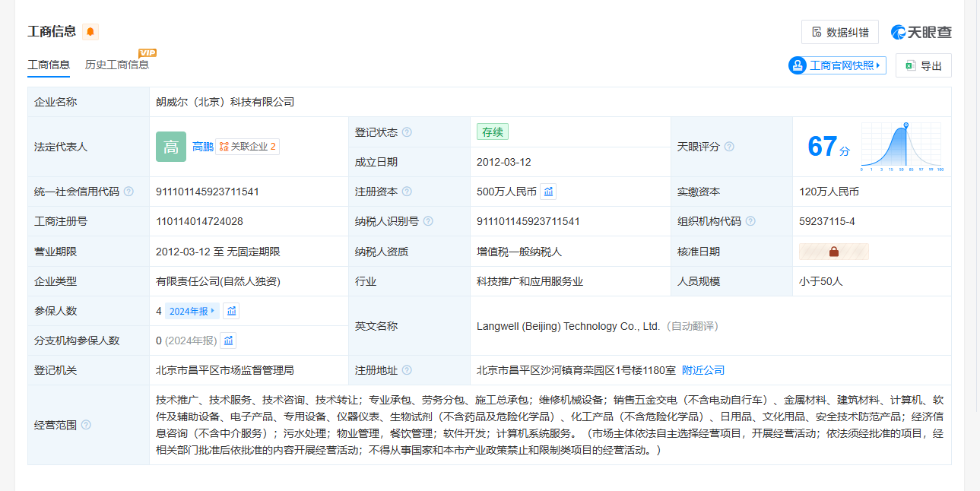Click the chart icon beside 500万人民币
Image resolution: width=980 pixels, height=491 pixels.
pos(548,192)
